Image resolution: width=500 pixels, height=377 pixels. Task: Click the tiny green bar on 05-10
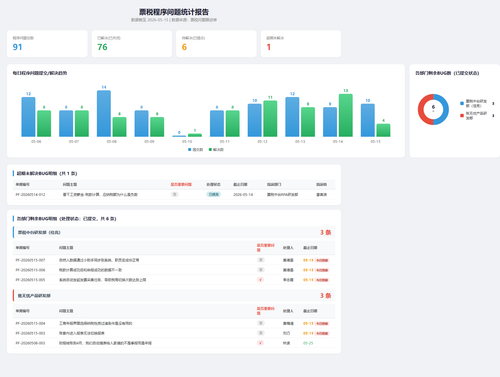coord(195,135)
